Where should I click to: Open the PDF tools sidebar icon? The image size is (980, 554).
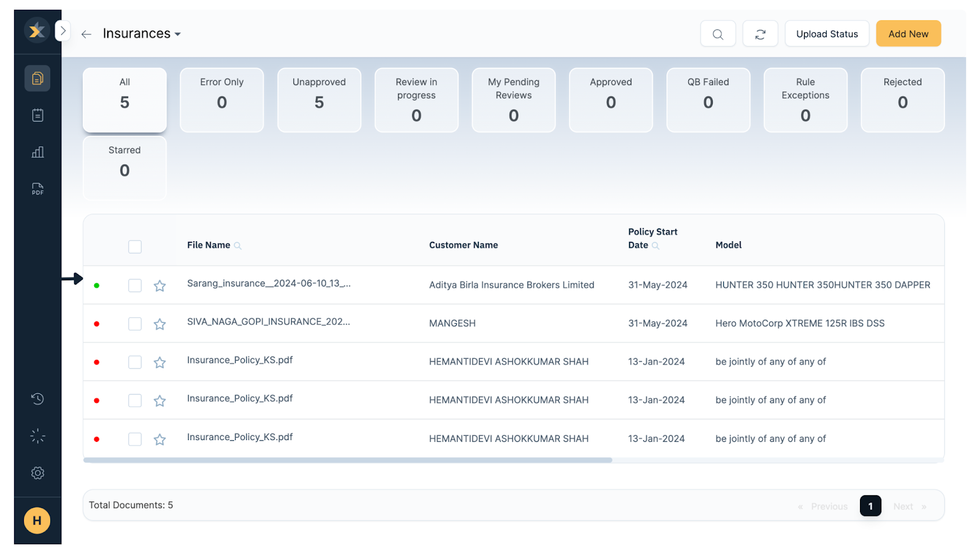(x=37, y=189)
